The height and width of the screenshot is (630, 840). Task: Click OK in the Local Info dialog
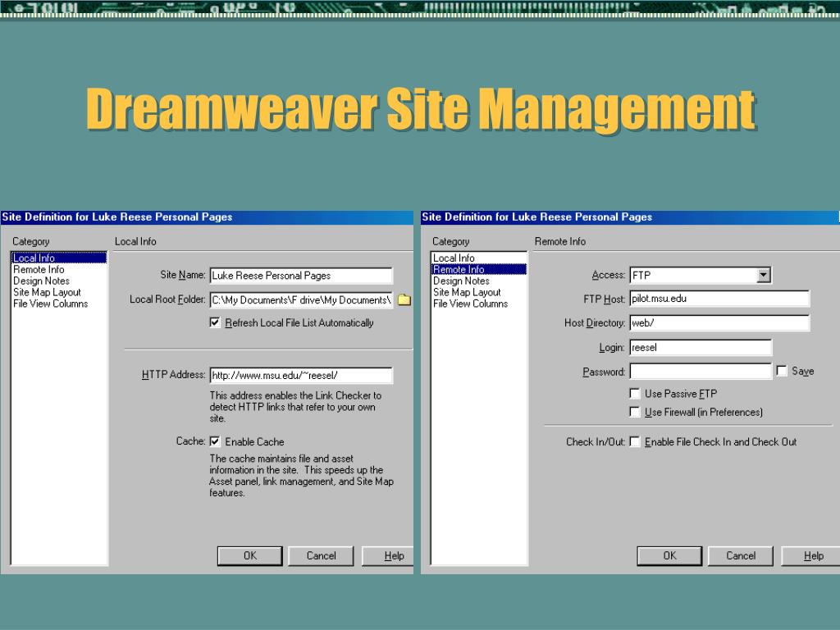coord(250,555)
